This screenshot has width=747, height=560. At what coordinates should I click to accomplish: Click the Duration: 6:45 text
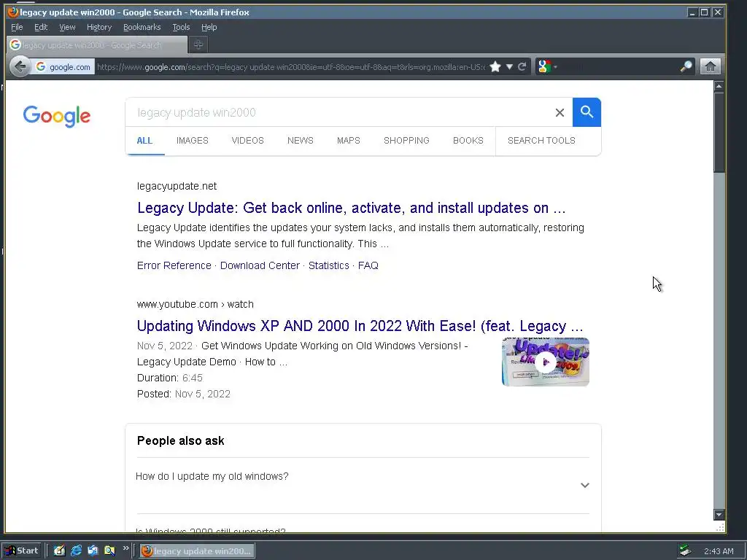click(169, 378)
